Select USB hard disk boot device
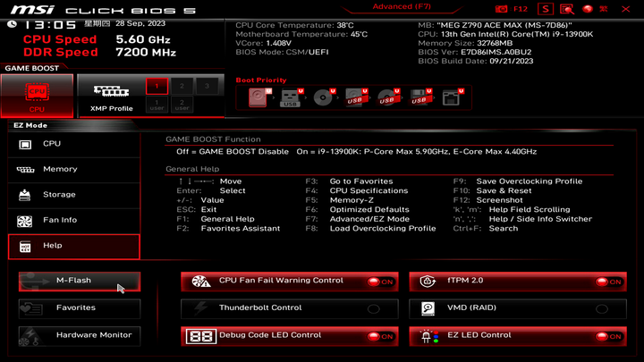 (356, 97)
